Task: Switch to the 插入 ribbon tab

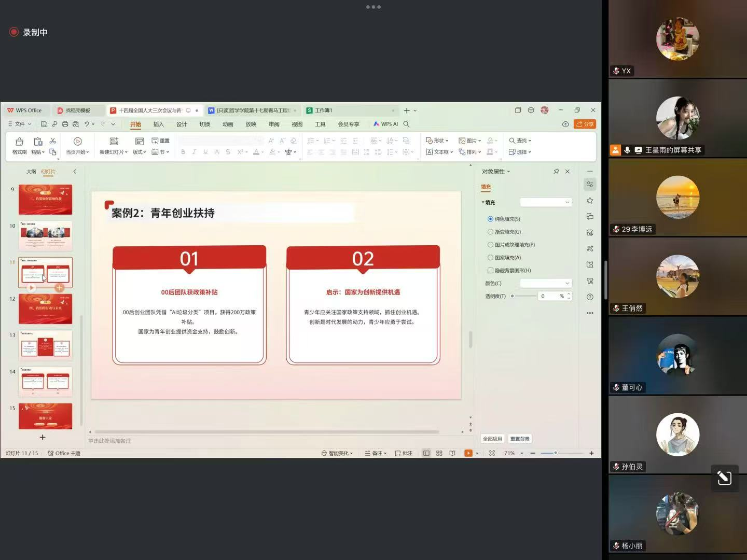Action: pos(158,124)
